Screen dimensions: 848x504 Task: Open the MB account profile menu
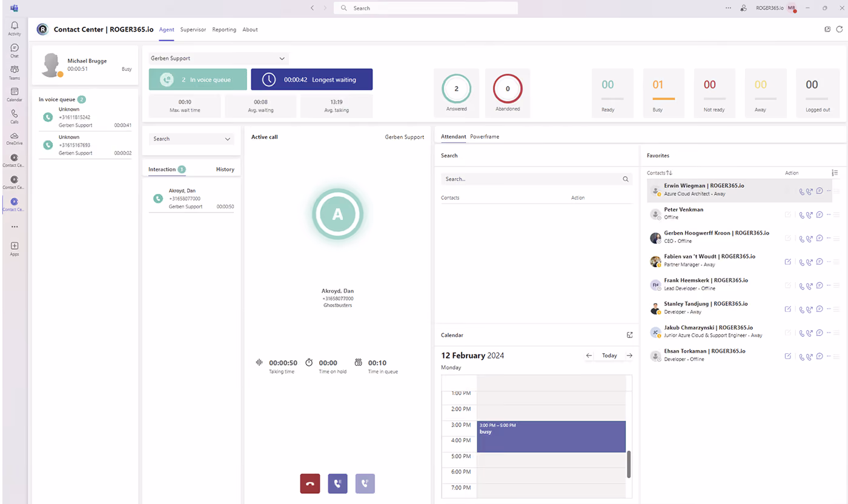[x=791, y=8]
